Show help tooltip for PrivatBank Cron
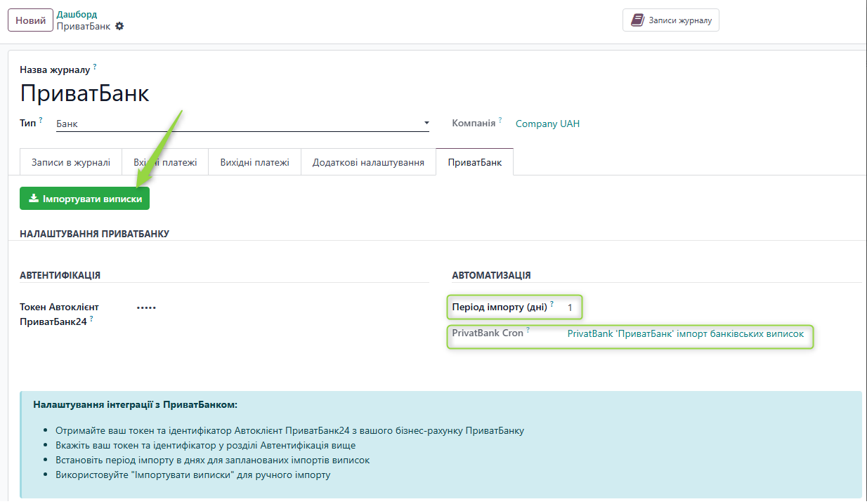 [x=528, y=330]
